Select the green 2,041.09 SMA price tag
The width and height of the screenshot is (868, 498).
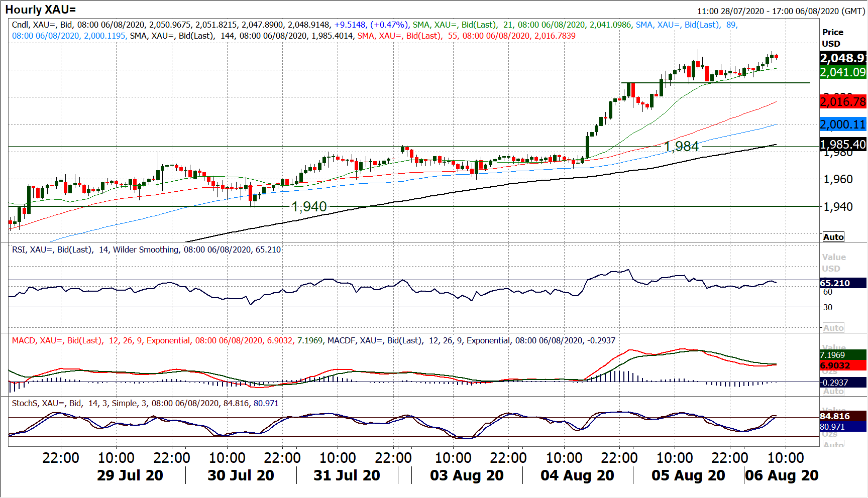pyautogui.click(x=843, y=72)
